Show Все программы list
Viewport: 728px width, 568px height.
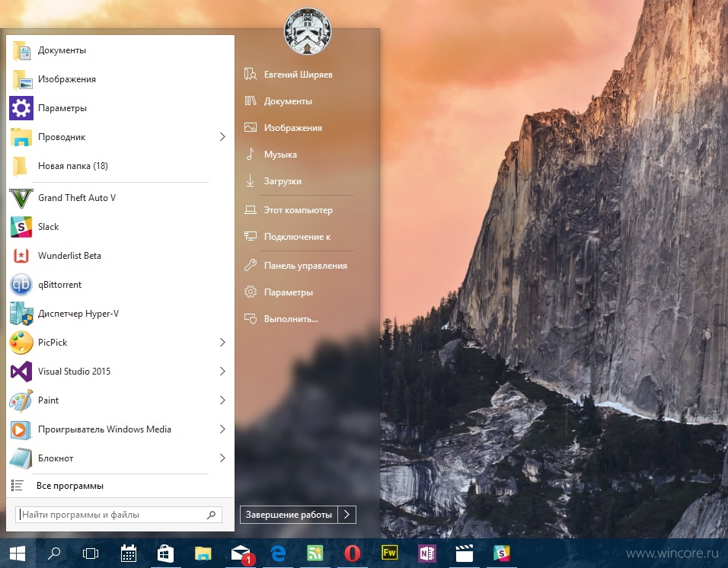[x=120, y=486]
